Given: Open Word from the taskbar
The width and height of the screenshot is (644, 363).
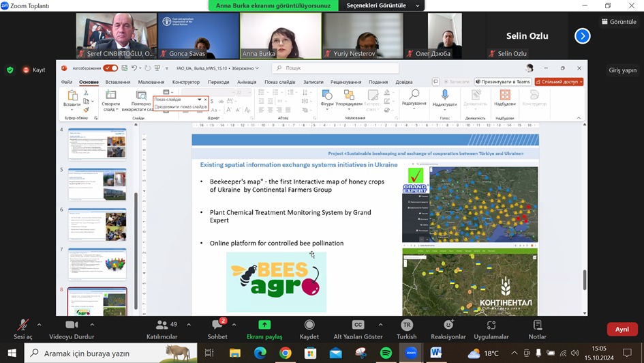Looking at the screenshot, I should [x=435, y=353].
